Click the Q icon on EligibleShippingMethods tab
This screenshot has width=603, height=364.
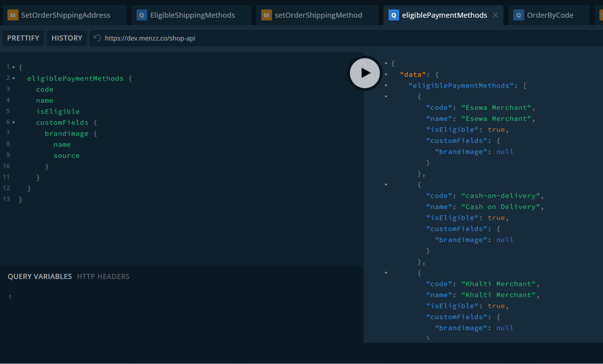coord(141,15)
